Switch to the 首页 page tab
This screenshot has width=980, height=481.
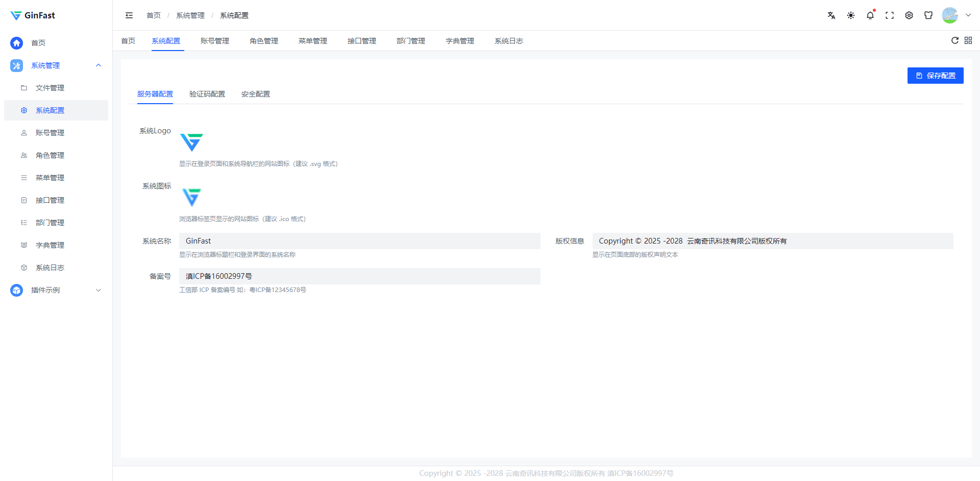click(128, 41)
